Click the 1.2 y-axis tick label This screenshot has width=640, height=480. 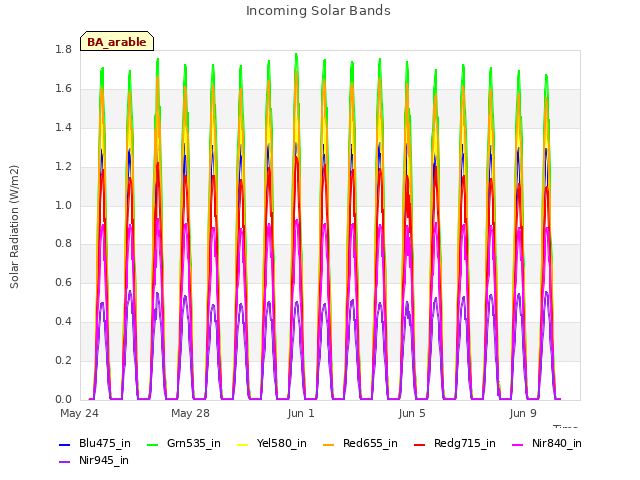pos(63,167)
